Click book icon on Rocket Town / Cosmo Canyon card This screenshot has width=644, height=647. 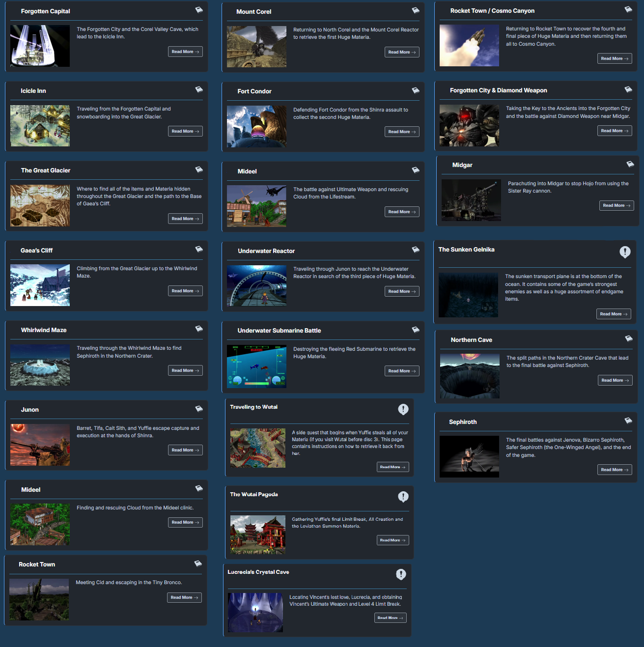coord(628,9)
